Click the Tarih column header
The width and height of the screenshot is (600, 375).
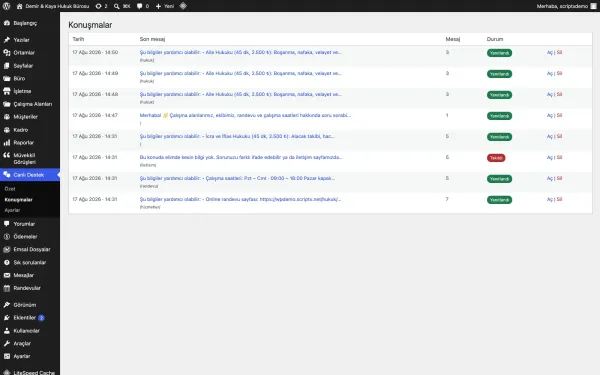pos(78,39)
